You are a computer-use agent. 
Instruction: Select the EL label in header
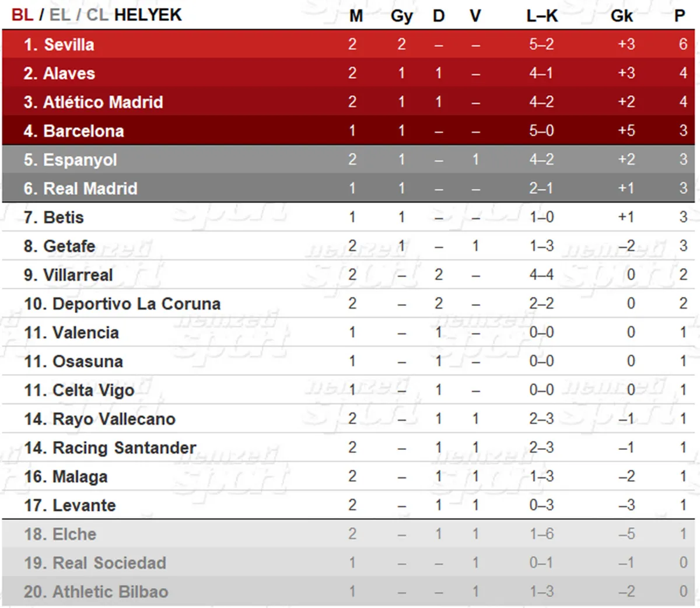pos(60,15)
